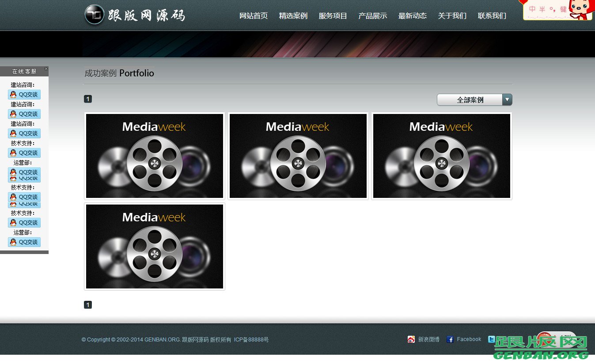Image resolution: width=595 pixels, height=364 pixels.
Task: Open the first Mediaweek portfolio thumbnail
Action: 155,156
